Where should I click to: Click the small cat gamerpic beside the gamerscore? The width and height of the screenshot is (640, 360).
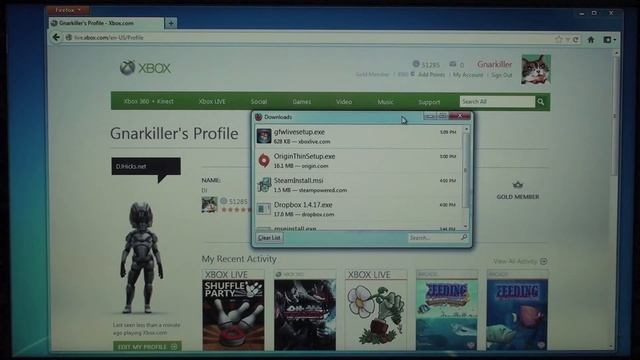point(209,204)
